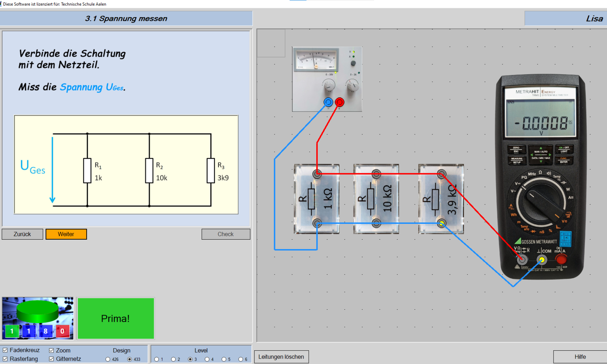Click the blue negative power supply socket
This screenshot has width=607, height=364.
point(328,102)
